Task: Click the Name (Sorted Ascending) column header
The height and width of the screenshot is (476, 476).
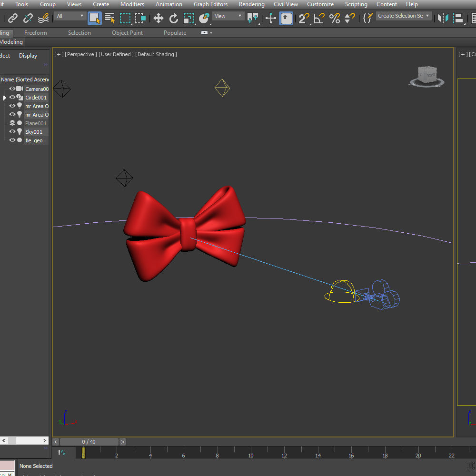Action: coord(25,79)
